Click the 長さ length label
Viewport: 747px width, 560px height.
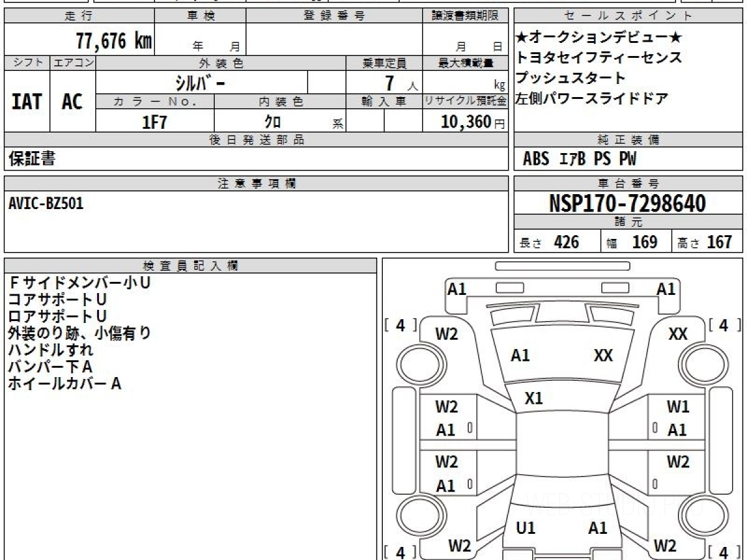pyautogui.click(x=531, y=244)
